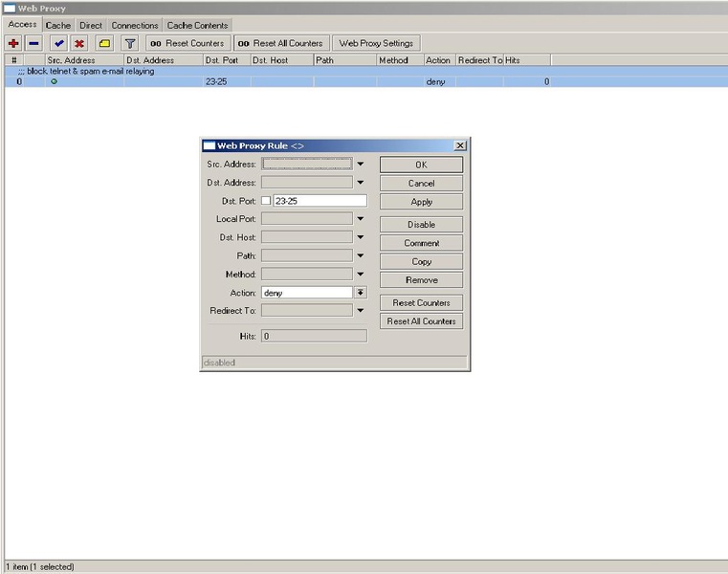This screenshot has height=574, width=728.
Task: Expand the Redirect To field arrow
Action: tap(361, 310)
